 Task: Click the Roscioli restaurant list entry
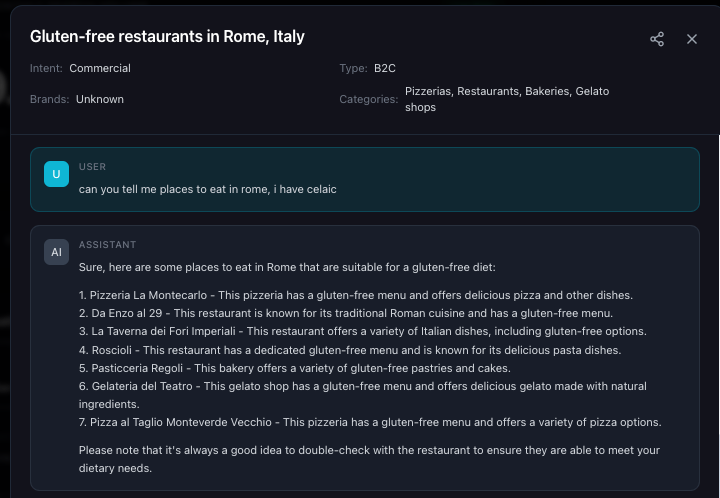tap(350, 350)
